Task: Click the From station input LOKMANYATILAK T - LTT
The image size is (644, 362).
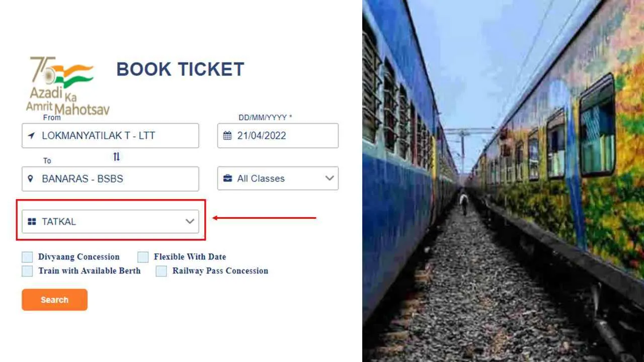Action: [111, 136]
